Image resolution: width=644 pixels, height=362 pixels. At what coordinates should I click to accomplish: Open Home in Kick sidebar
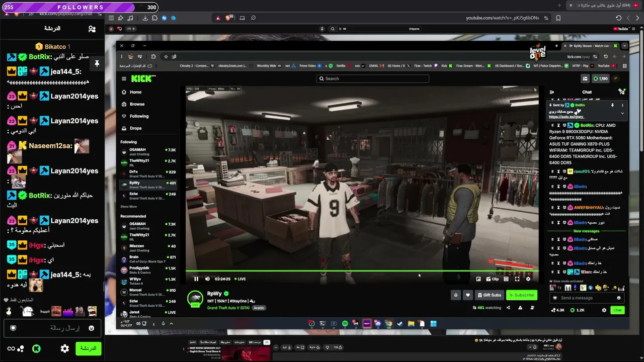pyautogui.click(x=132, y=92)
